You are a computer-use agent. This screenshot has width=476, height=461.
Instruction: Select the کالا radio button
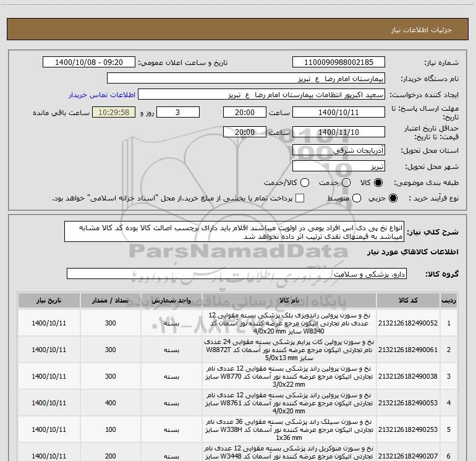[x=378, y=183]
